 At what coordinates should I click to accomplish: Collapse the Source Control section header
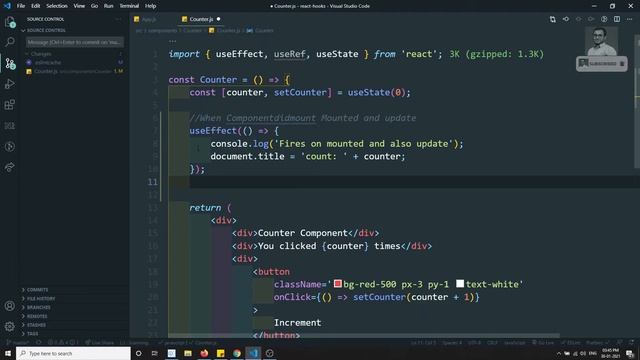click(x=46, y=30)
